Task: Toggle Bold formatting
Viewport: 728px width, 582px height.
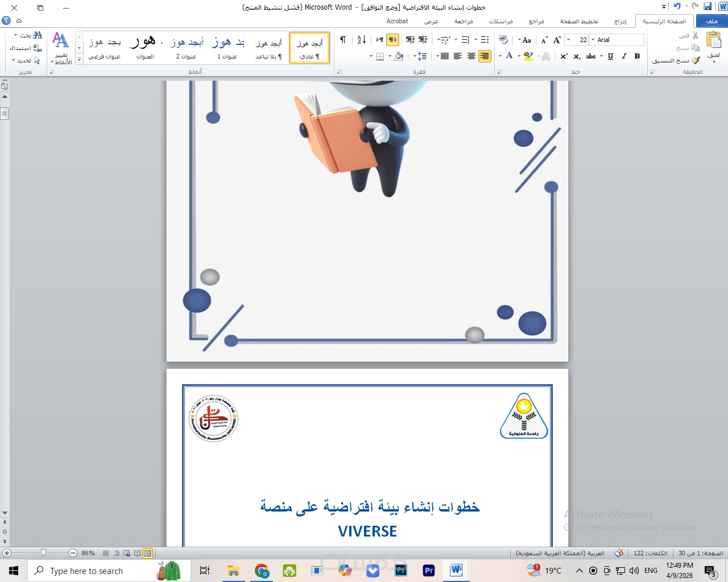Action: 637,56
